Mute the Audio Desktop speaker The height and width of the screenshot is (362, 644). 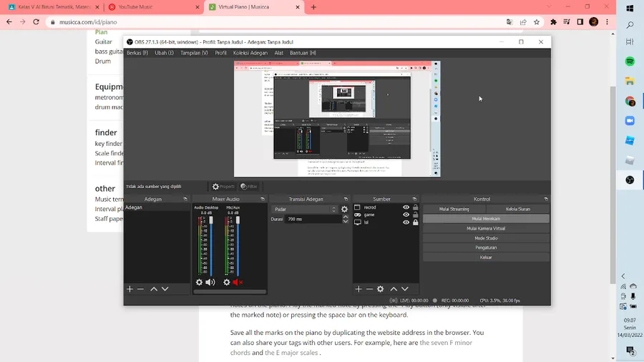click(210, 283)
